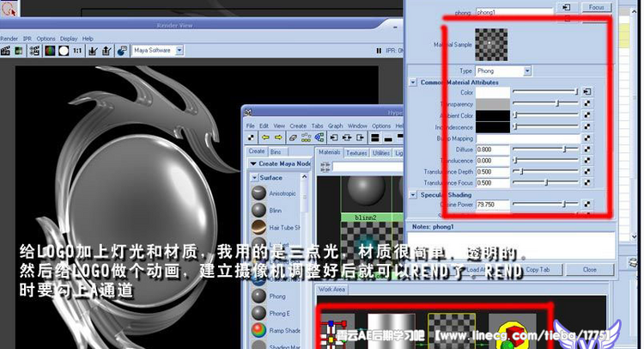Click the Cosine Power value field 79.750
The image size is (644, 349).
coord(493,205)
